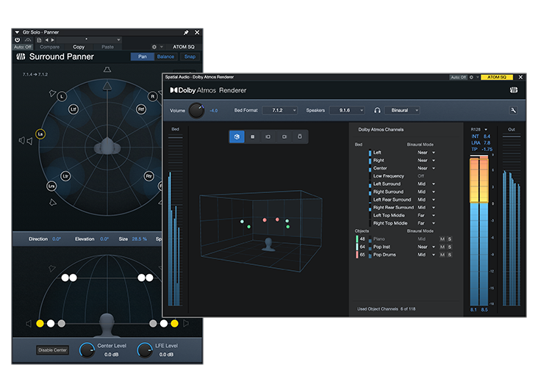Click the Pop Inst object color swatch
The width and height of the screenshot is (538, 392).
pyautogui.click(x=357, y=247)
